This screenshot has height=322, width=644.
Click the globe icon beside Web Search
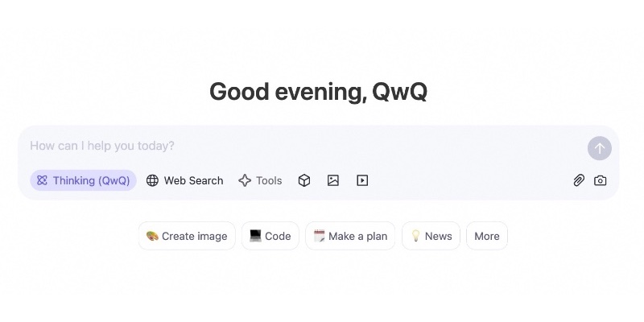point(152,180)
